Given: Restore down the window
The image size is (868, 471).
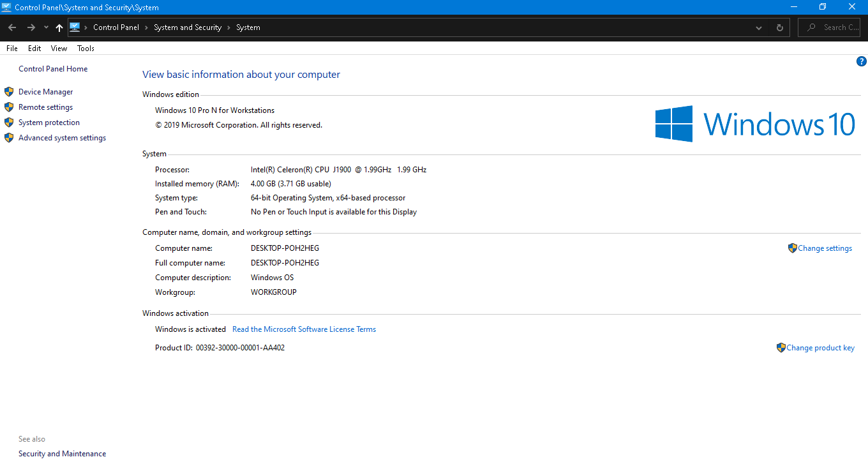Looking at the screenshot, I should pos(823,7).
